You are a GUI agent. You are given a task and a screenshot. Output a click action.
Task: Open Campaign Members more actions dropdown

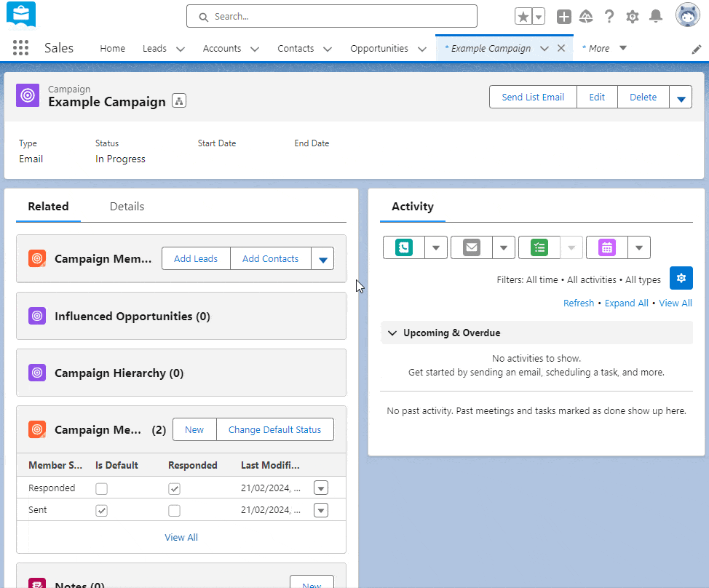coord(323,258)
